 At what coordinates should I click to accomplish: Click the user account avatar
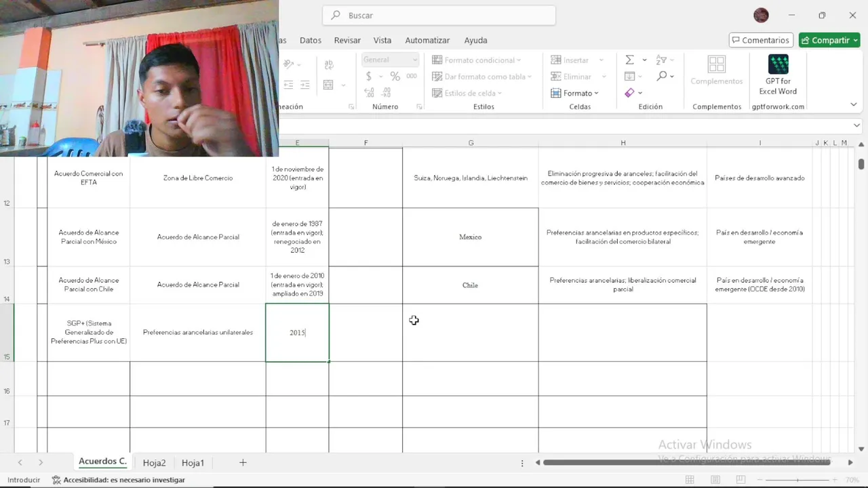pyautogui.click(x=761, y=15)
